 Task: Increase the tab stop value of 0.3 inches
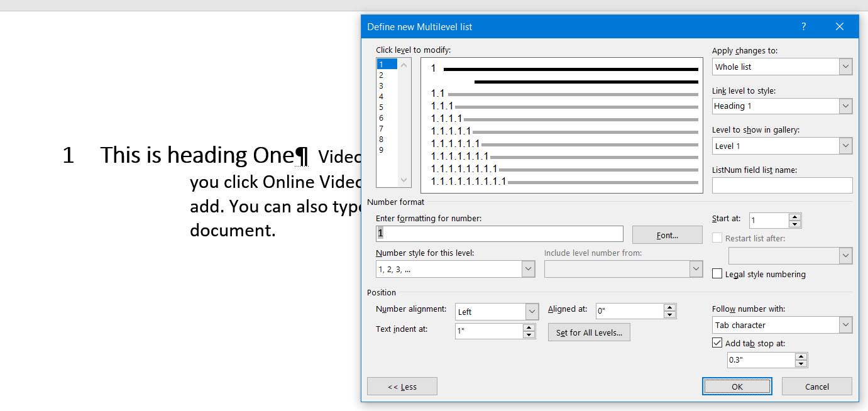point(801,356)
